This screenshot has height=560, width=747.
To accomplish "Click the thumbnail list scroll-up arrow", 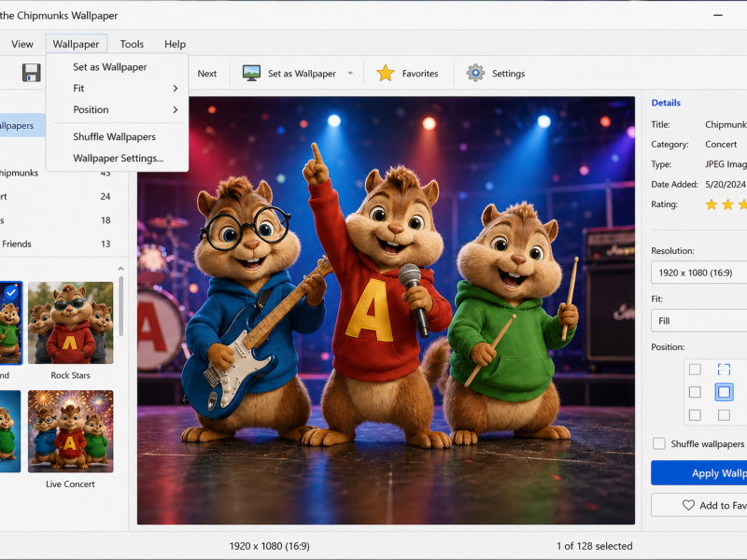I will coord(120,269).
